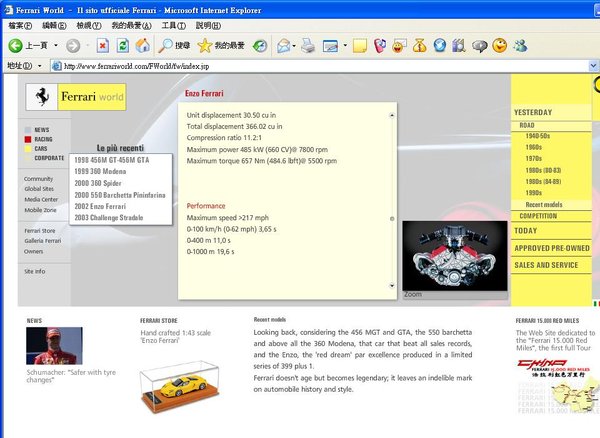The image size is (600, 438).
Task: Open the File menu (檔案)
Action: tap(20, 26)
